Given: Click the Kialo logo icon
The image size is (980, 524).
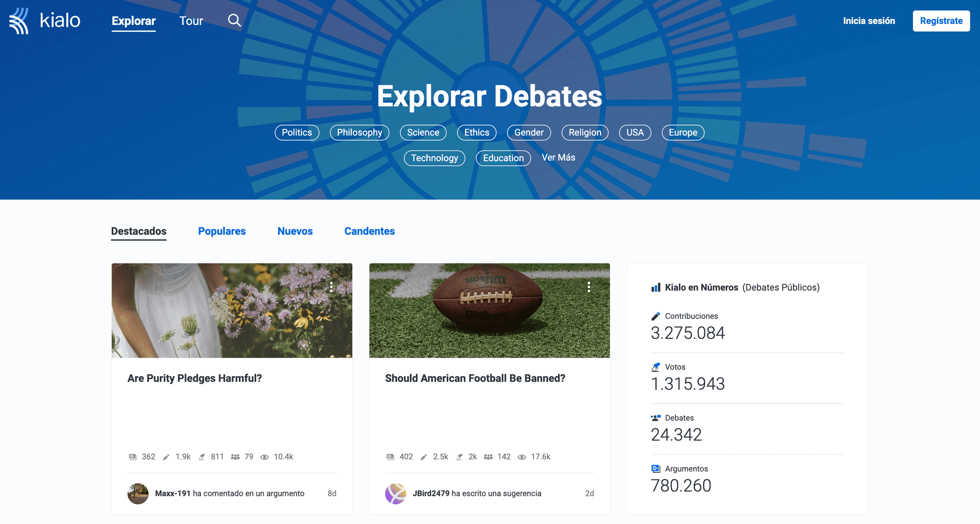Looking at the screenshot, I should 19,21.
